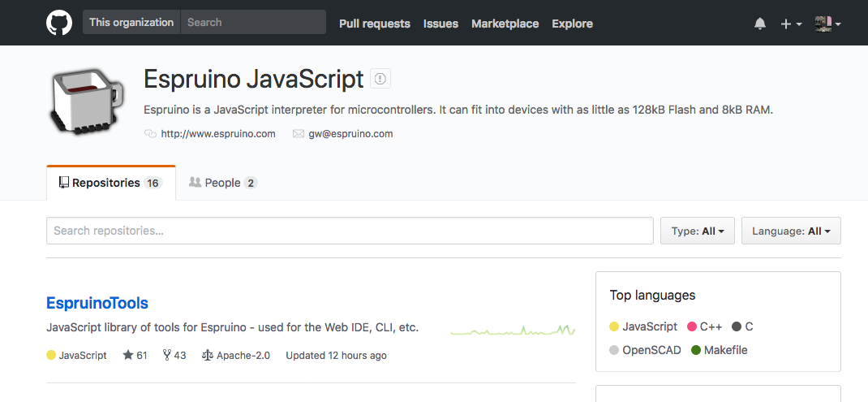Screen dimensions: 868x402
Task: Click the fork icon showing 43
Action: pyautogui.click(x=166, y=355)
